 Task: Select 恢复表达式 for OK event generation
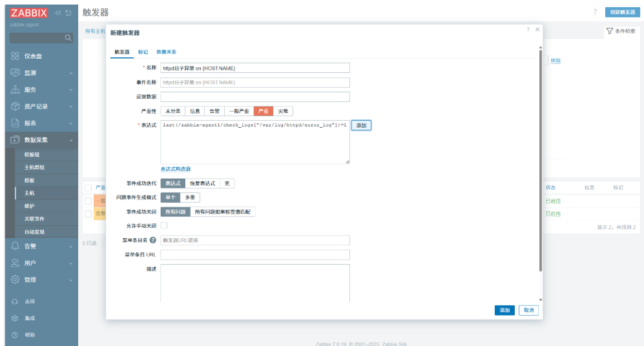coord(202,183)
